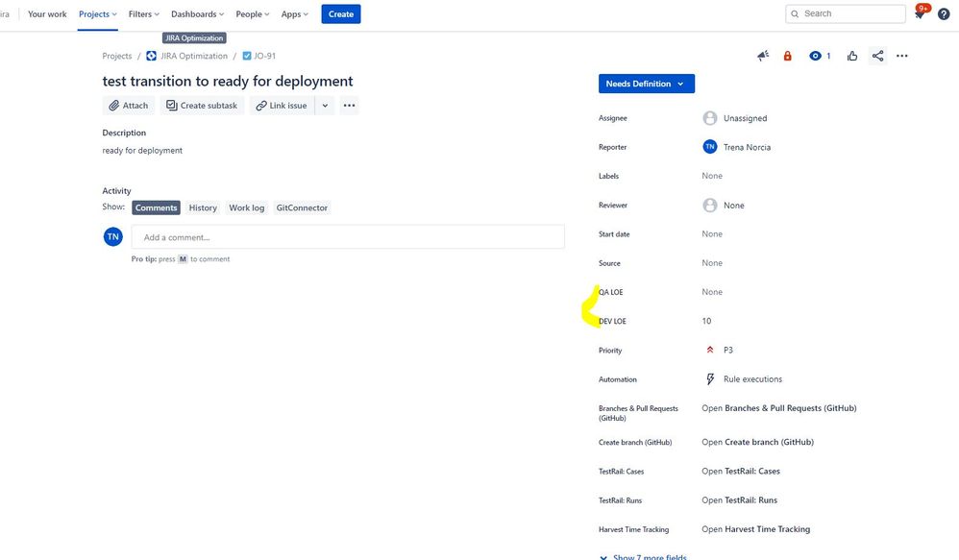The width and height of the screenshot is (959, 560).
Task: Open JIRA Optimization breadcrumb link
Action: tap(194, 56)
